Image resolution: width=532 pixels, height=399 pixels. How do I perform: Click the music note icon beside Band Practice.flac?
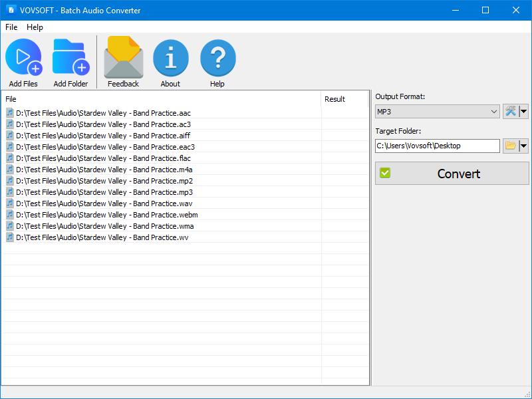(x=9, y=158)
